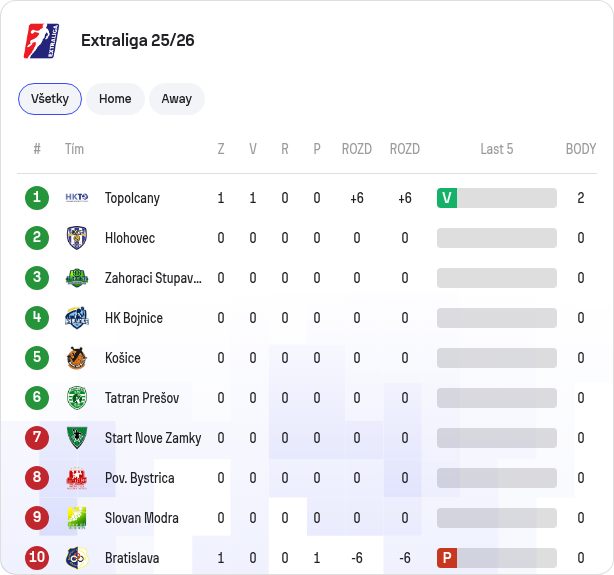Select the Tatran Prešov crest
Image resolution: width=614 pixels, height=575 pixels.
[x=77, y=398]
